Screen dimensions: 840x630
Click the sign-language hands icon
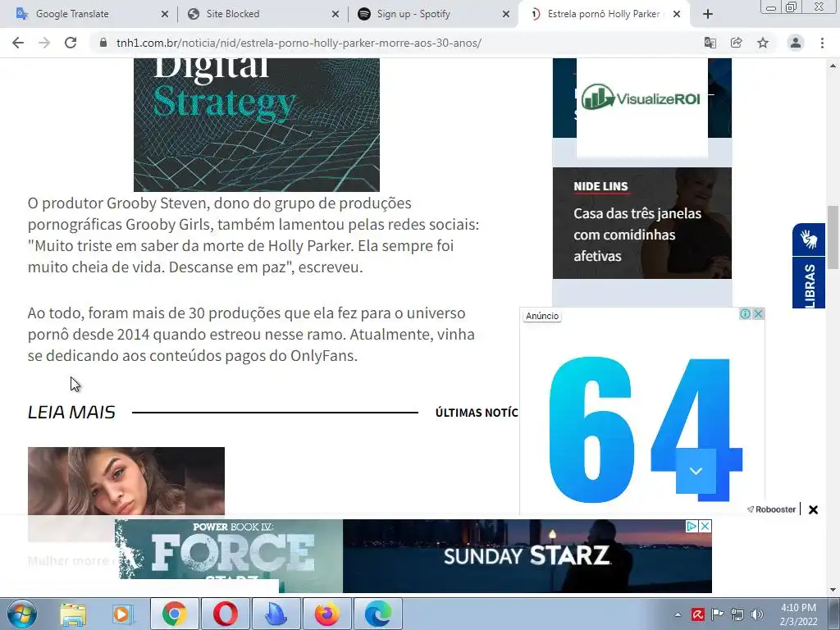point(809,239)
